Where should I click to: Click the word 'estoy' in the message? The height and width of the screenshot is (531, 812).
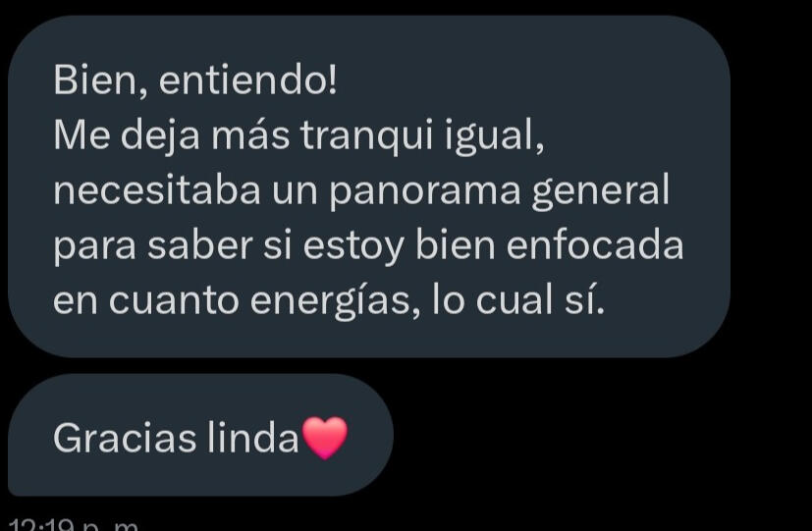(353, 247)
